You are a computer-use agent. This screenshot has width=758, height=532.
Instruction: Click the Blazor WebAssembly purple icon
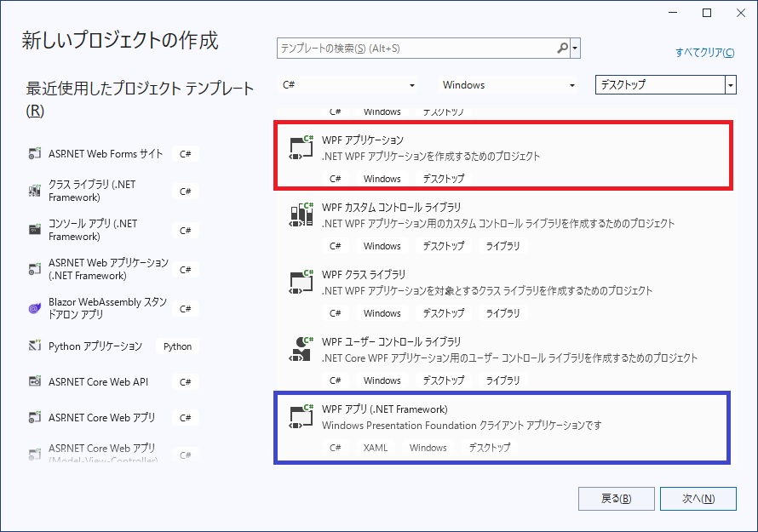(34, 308)
